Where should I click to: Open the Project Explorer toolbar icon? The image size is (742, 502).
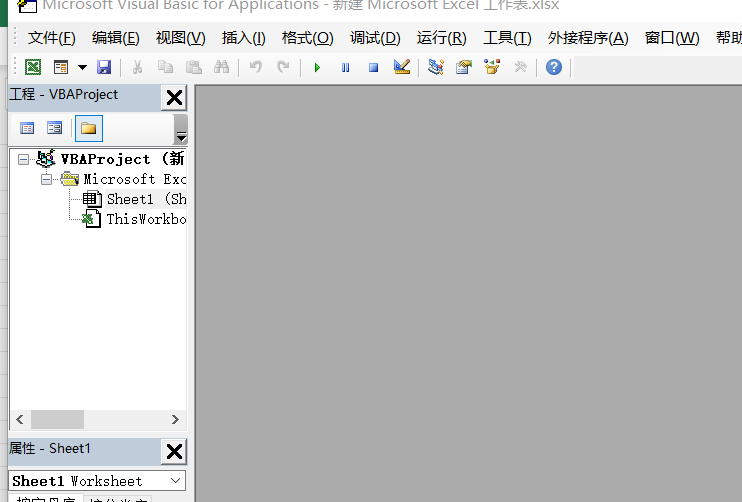coord(436,67)
